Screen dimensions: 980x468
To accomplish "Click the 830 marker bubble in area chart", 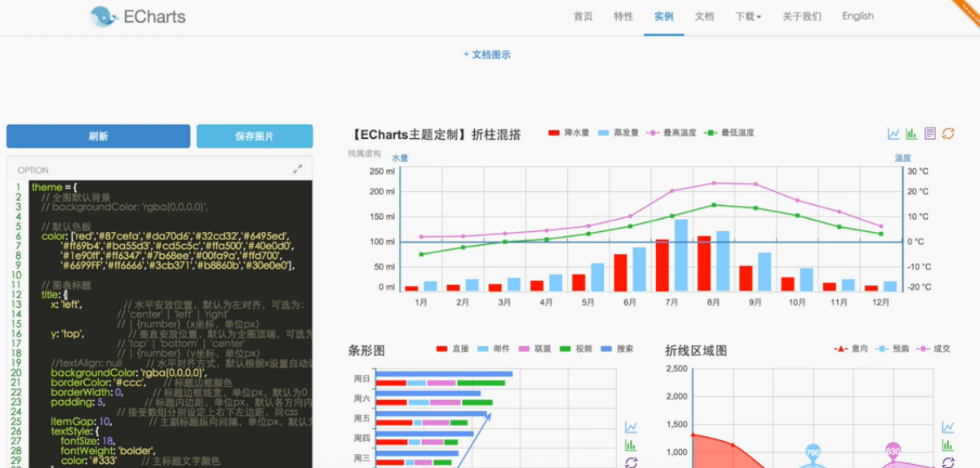I will click(893, 452).
